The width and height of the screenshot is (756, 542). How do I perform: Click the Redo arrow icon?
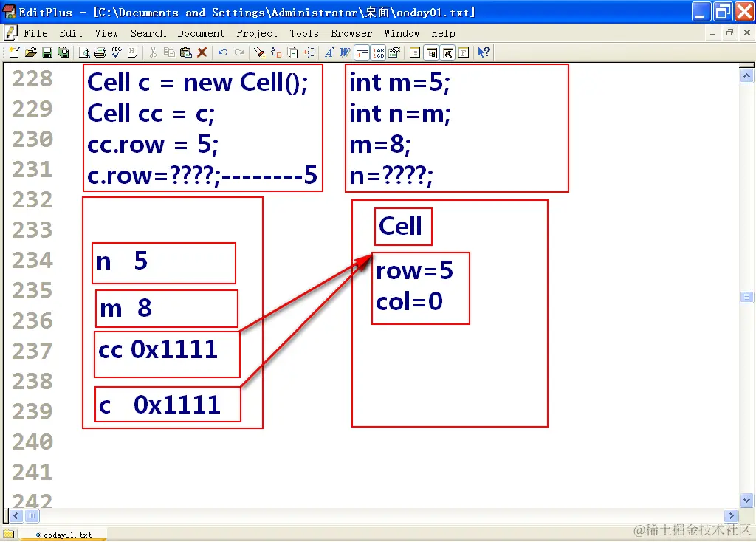tap(239, 52)
